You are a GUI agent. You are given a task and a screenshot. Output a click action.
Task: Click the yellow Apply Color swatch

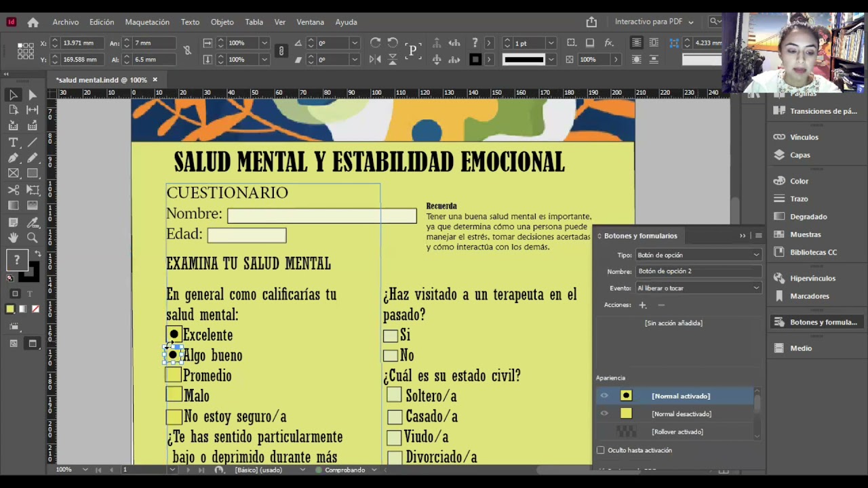click(x=10, y=309)
